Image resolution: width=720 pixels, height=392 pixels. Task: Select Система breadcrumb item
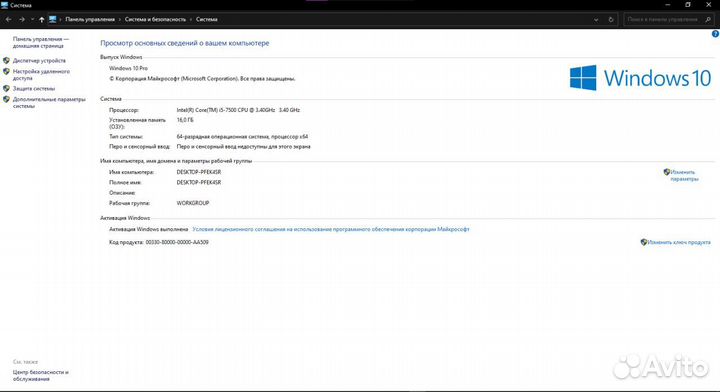(207, 19)
